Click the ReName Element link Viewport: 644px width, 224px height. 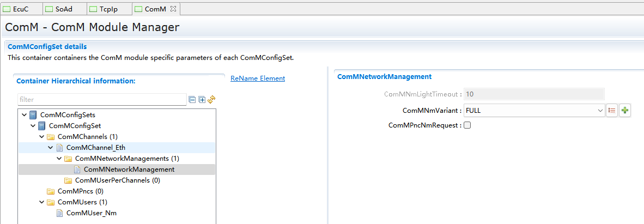[257, 78]
